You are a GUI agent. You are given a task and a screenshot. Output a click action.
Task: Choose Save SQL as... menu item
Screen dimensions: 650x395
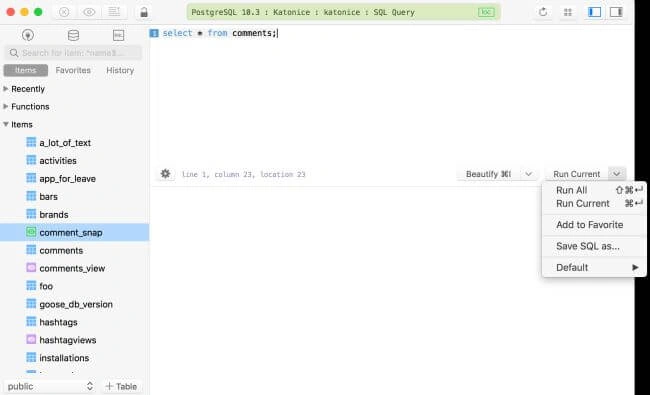[x=594, y=246]
